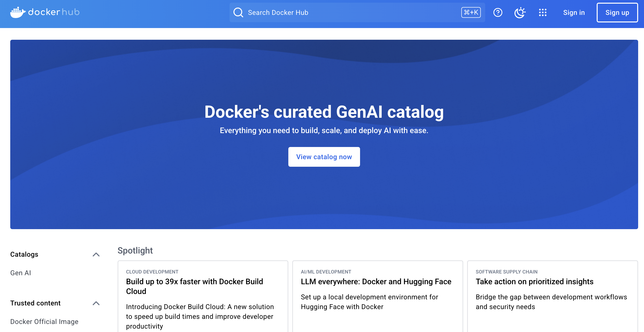Click View catalog now
This screenshot has height=332, width=644.
point(324,157)
